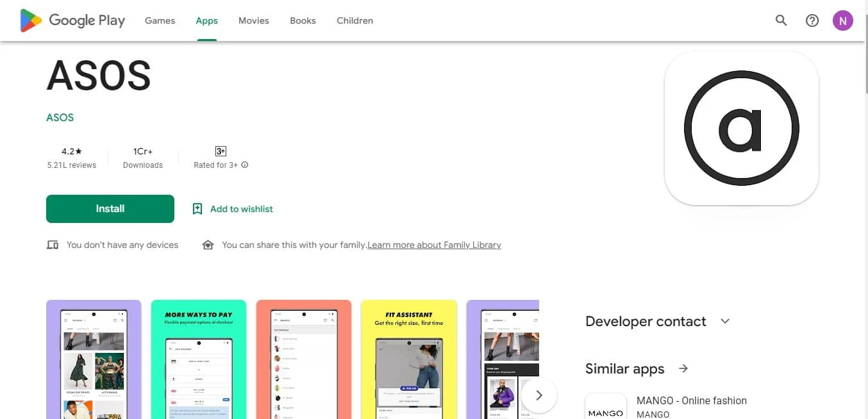The width and height of the screenshot is (868, 419).
Task: Click the Similar apps heading
Action: tap(625, 368)
